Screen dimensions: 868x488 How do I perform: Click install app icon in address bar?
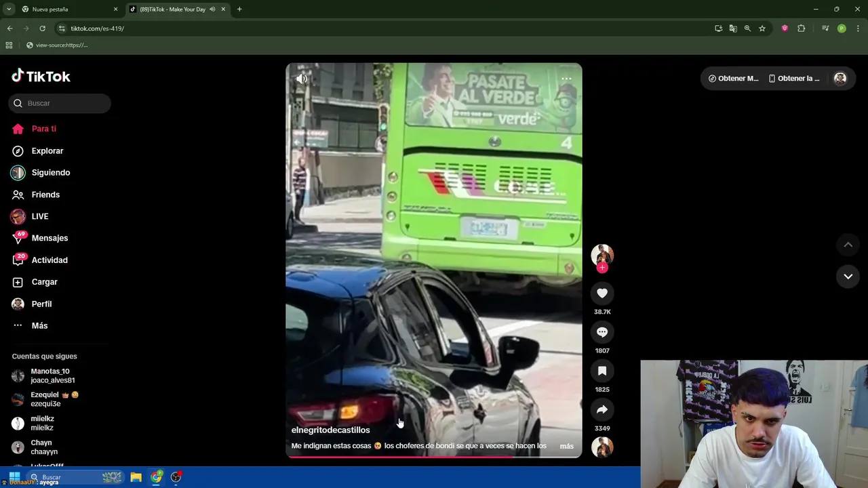(718, 28)
